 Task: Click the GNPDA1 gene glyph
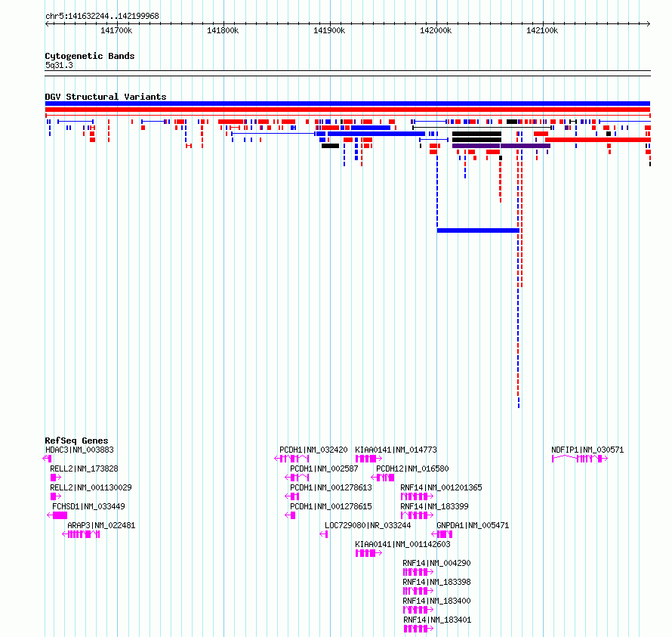pyautogui.click(x=442, y=534)
